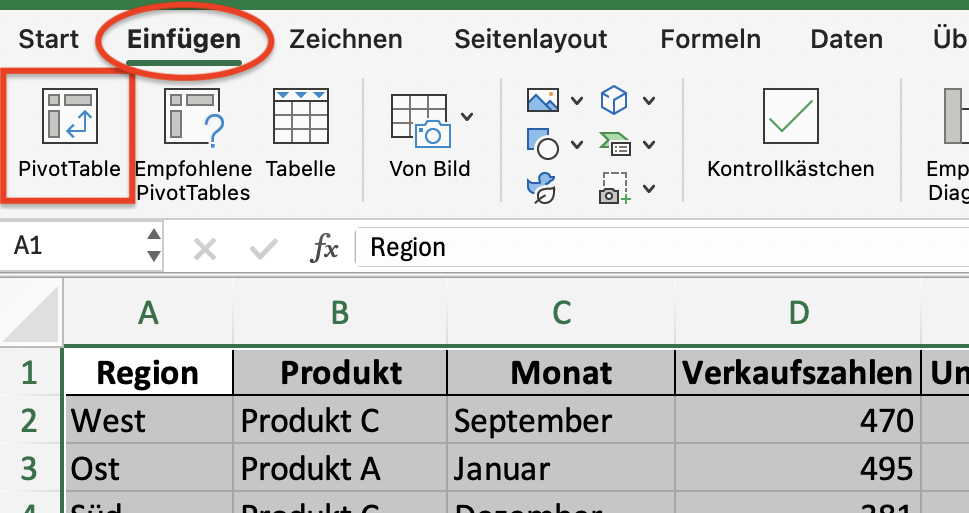Confirm formula entry with checkmark icon

click(264, 250)
